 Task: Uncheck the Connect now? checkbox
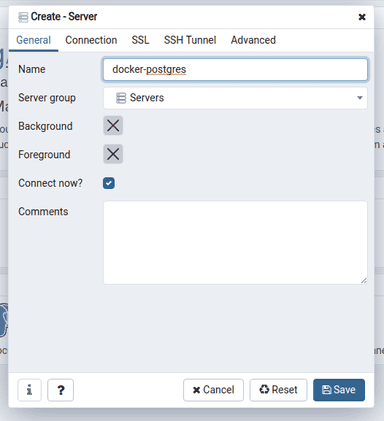point(109,183)
